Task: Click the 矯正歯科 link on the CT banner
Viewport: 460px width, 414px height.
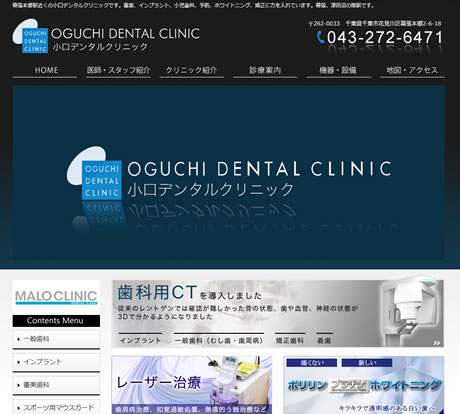Action: 290,340
